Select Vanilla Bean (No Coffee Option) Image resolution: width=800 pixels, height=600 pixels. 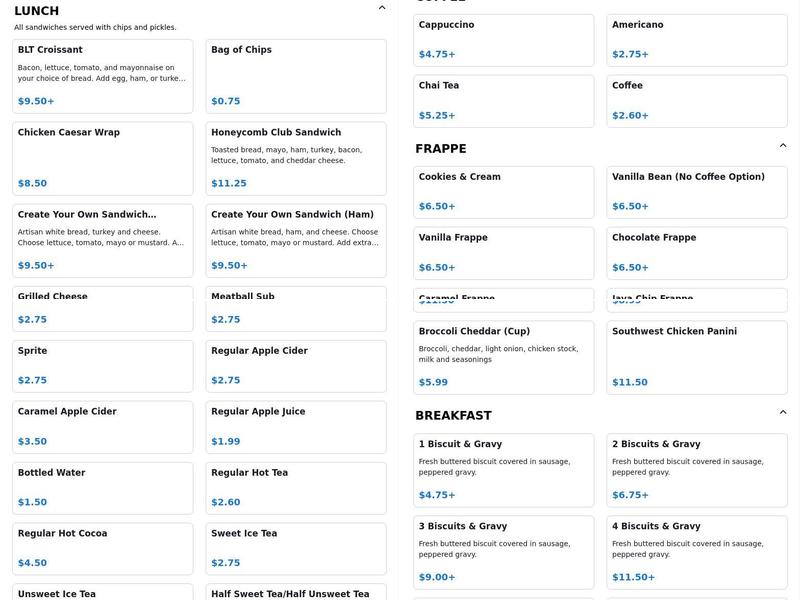tap(697, 192)
